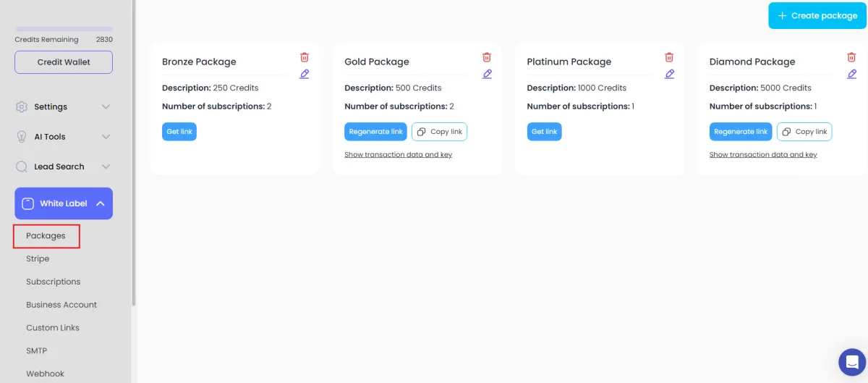Edit the Diamond Package with pencil icon

[851, 74]
